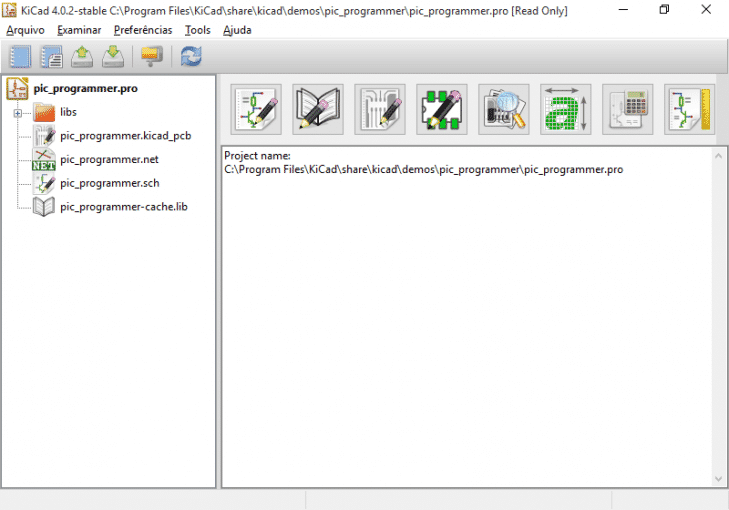Launch PCB footprint editor
Image resolution: width=729 pixels, height=510 pixels.
pyautogui.click(x=442, y=109)
